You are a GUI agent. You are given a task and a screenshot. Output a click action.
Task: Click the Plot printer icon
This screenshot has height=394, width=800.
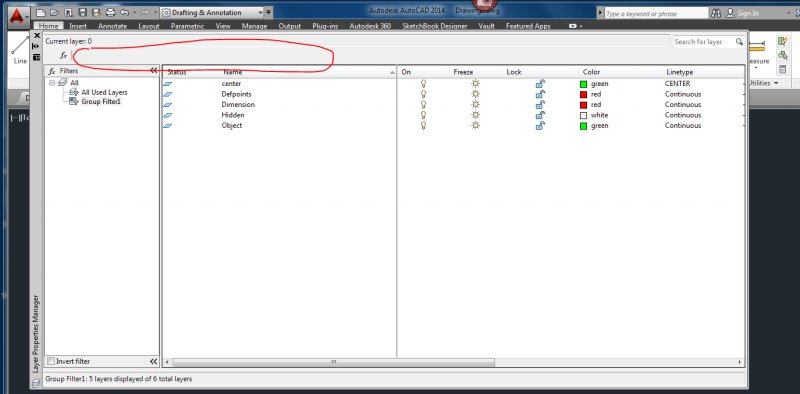click(x=110, y=13)
